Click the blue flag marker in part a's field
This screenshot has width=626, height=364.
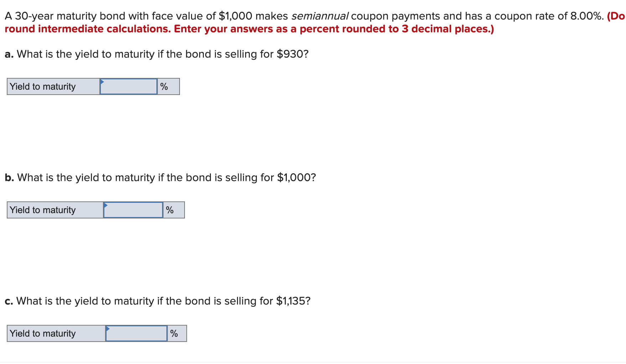click(103, 81)
